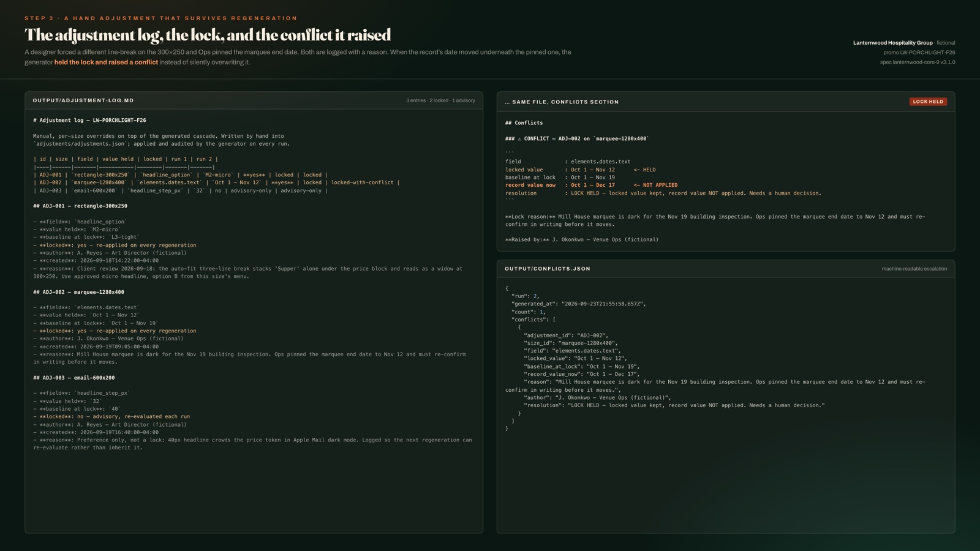This screenshot has width=980, height=551.
Task: Click the "**Raised by:** J. Okonkwo" line
Action: coord(582,239)
